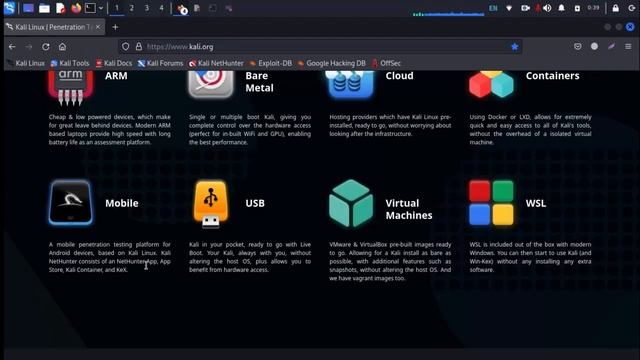Go to the Firefox home page

(62, 47)
